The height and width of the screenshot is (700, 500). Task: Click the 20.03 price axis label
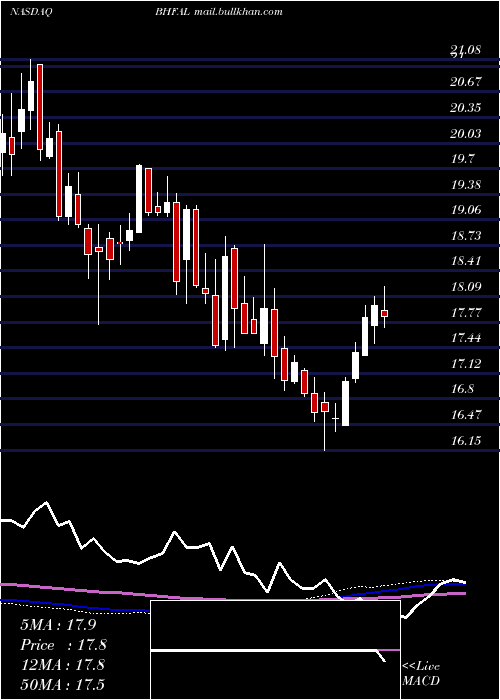[466, 133]
